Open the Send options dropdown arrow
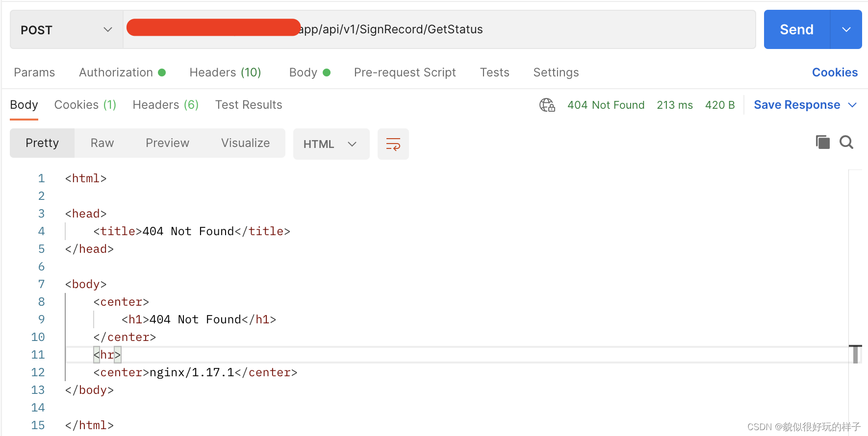This screenshot has width=868, height=436. point(846,29)
